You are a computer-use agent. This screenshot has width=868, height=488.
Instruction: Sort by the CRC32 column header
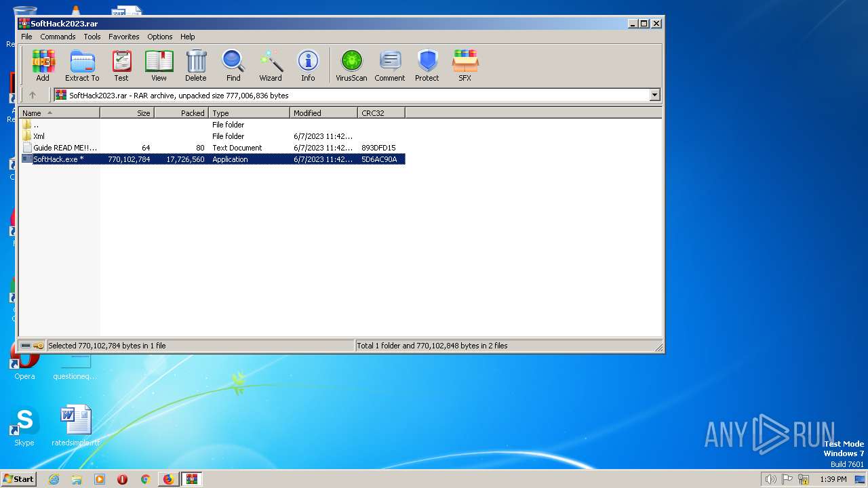click(x=382, y=113)
